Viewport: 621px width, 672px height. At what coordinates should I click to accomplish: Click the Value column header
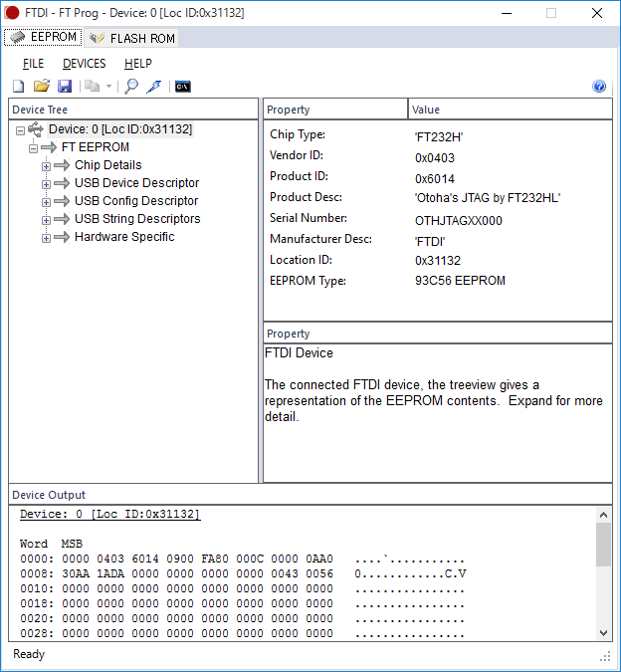click(511, 110)
